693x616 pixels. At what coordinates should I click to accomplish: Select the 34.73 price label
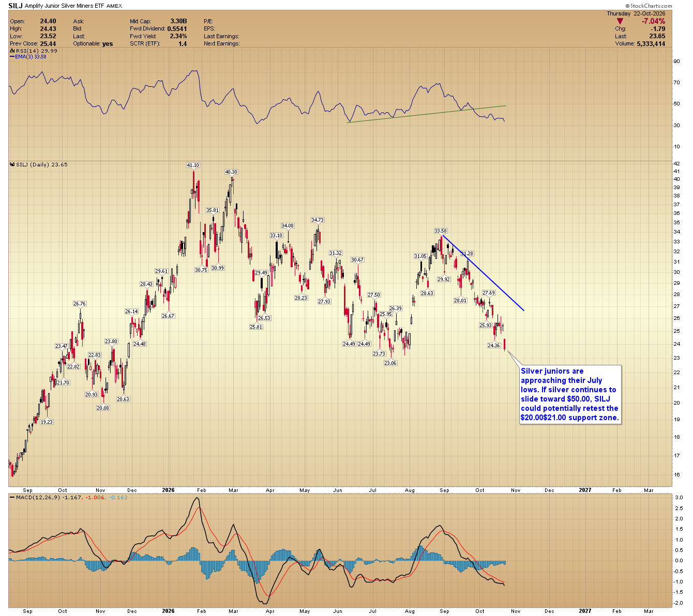click(x=318, y=220)
